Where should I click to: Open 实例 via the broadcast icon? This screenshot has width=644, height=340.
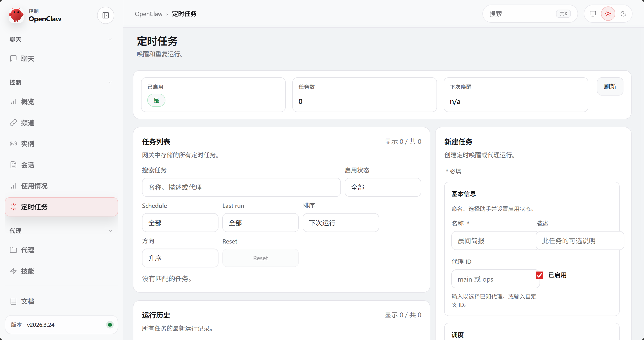pyautogui.click(x=13, y=144)
